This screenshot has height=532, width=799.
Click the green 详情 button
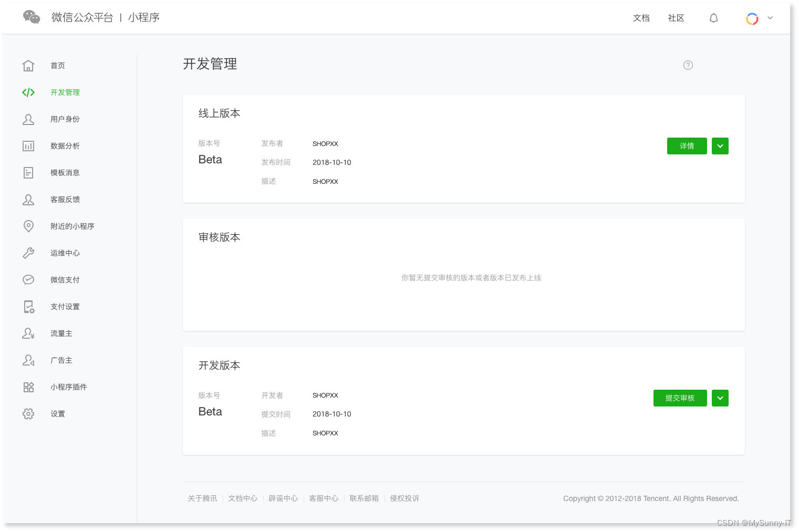pyautogui.click(x=687, y=145)
